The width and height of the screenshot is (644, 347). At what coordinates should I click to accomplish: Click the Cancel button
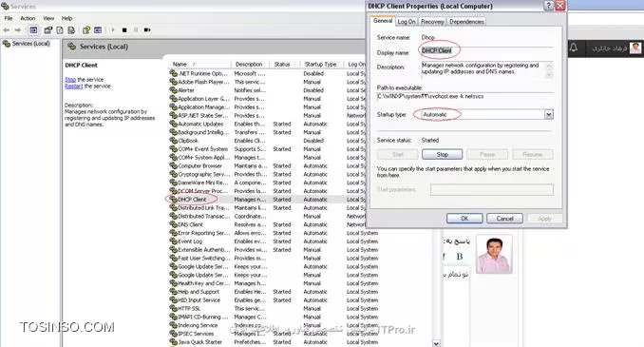point(504,219)
